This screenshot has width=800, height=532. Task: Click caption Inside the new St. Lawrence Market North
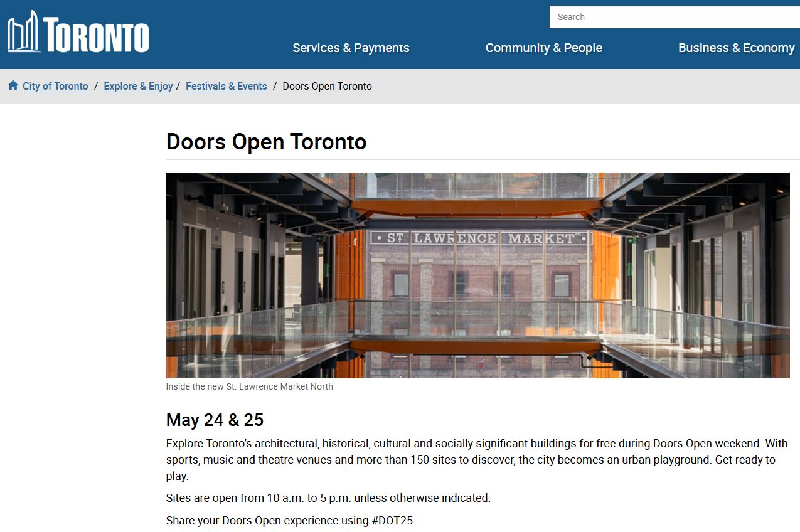(x=250, y=386)
